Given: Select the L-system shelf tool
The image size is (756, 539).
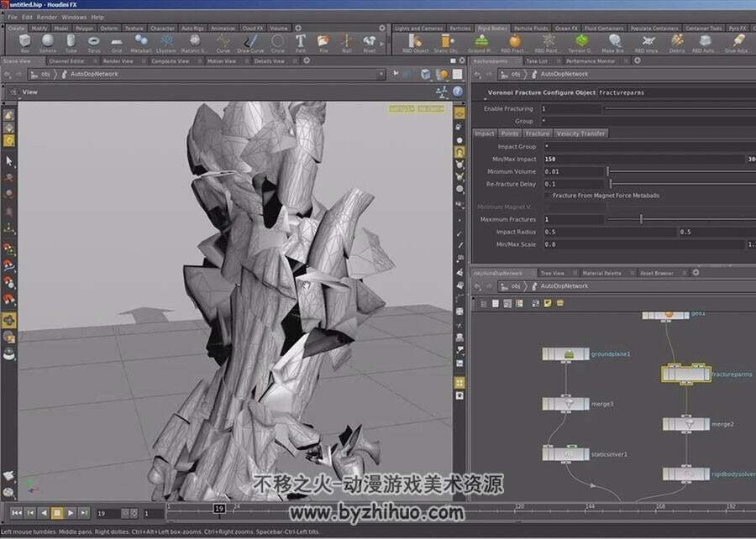Looking at the screenshot, I should click(x=166, y=43).
